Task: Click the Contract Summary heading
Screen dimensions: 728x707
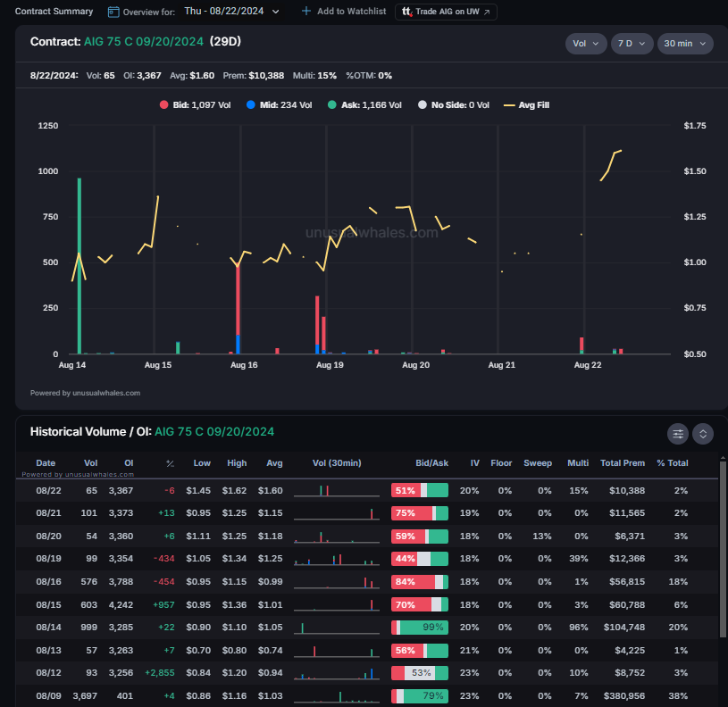Action: [x=54, y=11]
